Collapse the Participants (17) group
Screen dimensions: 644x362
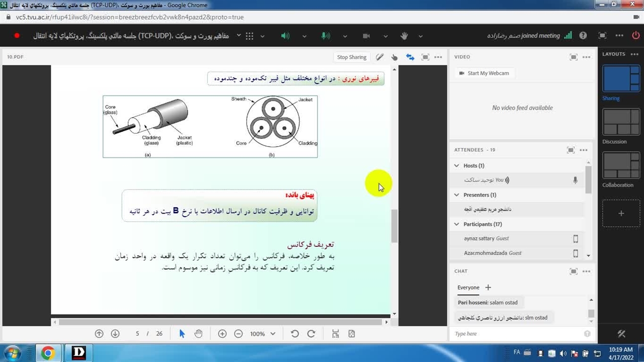457,224
